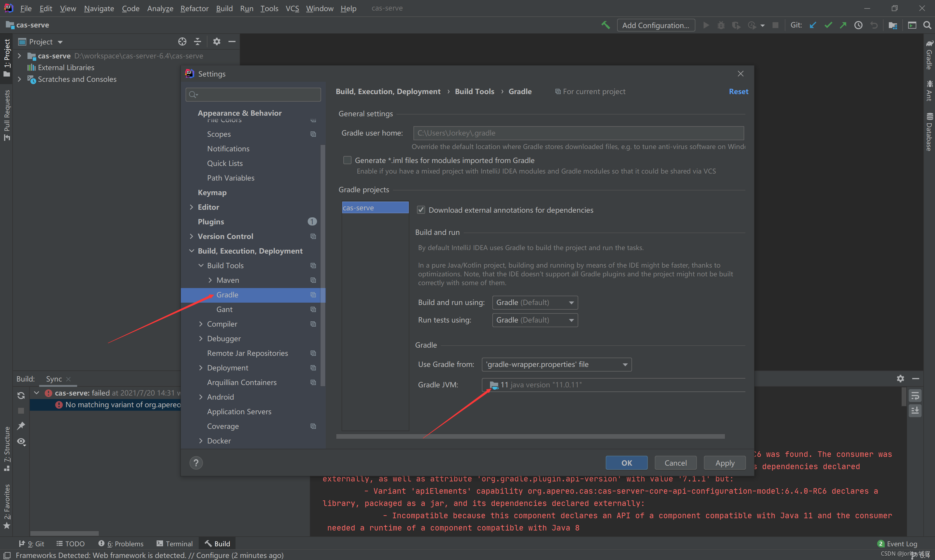Expand Scratches and Consoles node
The height and width of the screenshot is (560, 935).
pyautogui.click(x=19, y=79)
